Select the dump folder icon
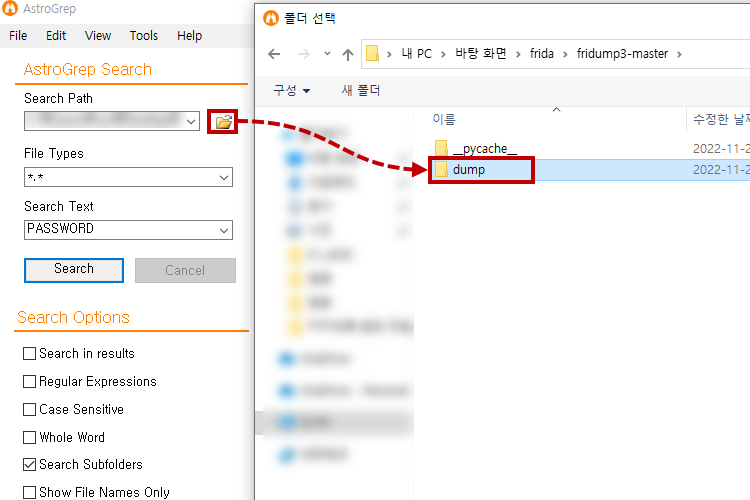The image size is (750, 500). 441,169
